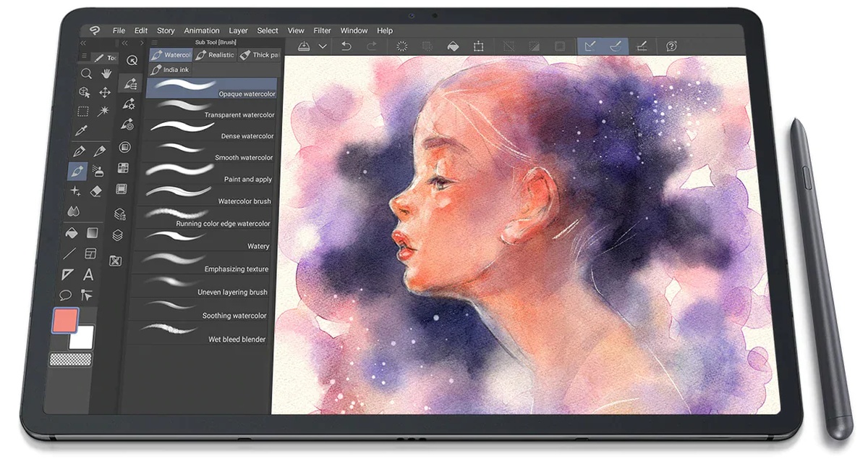This screenshot has height=467, width=868.
Task: Toggle Snap to Ruler in command bar
Action: [590, 46]
